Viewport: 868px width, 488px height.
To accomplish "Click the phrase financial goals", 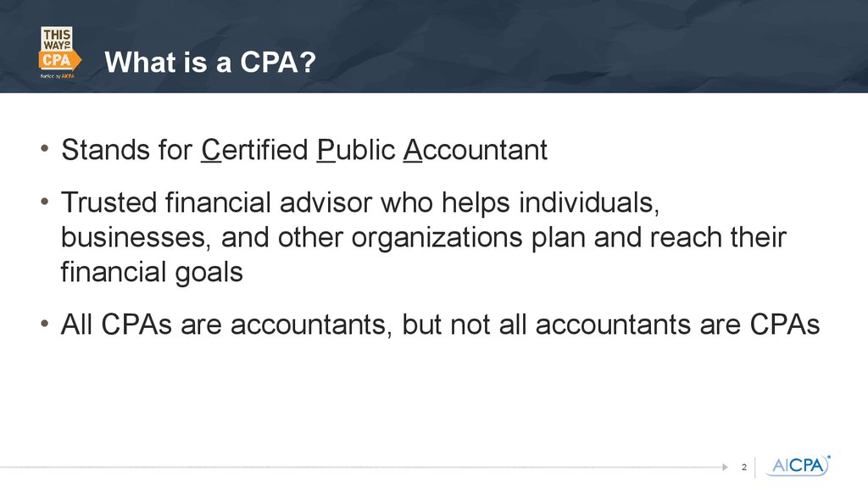I will (152, 272).
